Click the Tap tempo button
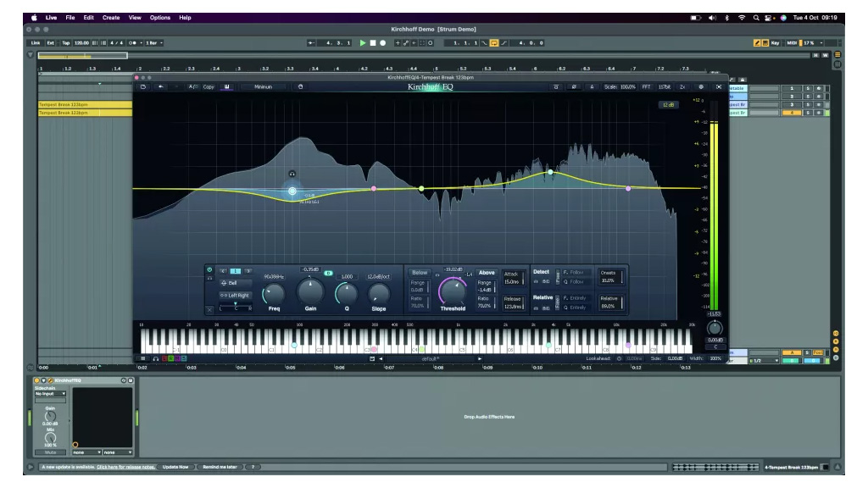 (66, 42)
